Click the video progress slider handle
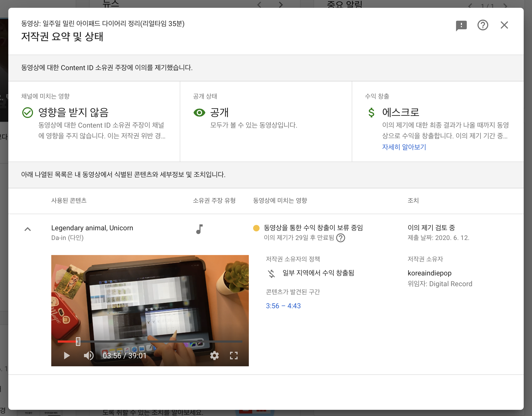Image resolution: width=532 pixels, height=416 pixels. 78,342
